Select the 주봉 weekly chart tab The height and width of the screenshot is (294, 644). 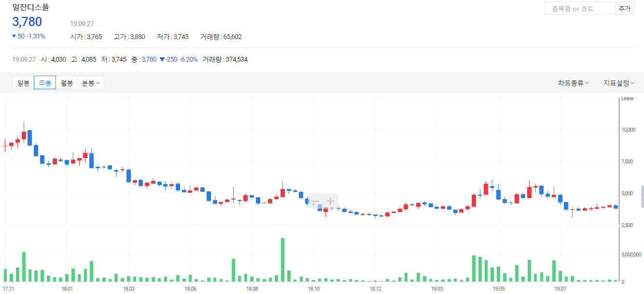coord(45,83)
